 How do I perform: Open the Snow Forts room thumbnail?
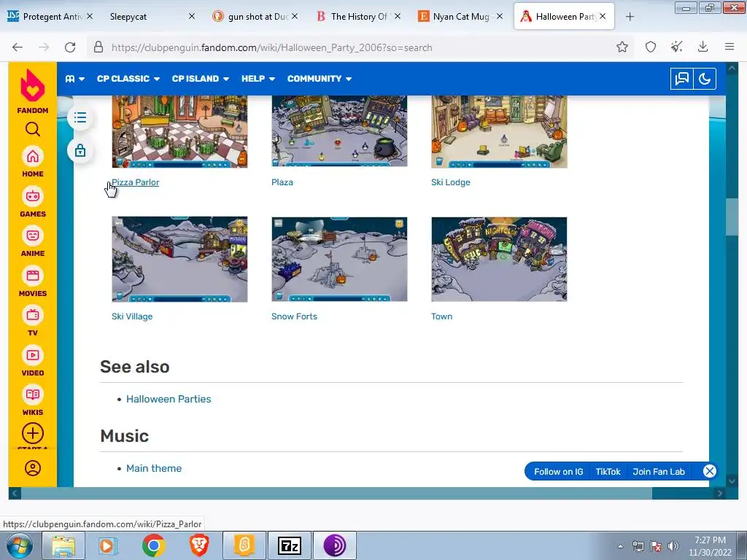pyautogui.click(x=339, y=259)
